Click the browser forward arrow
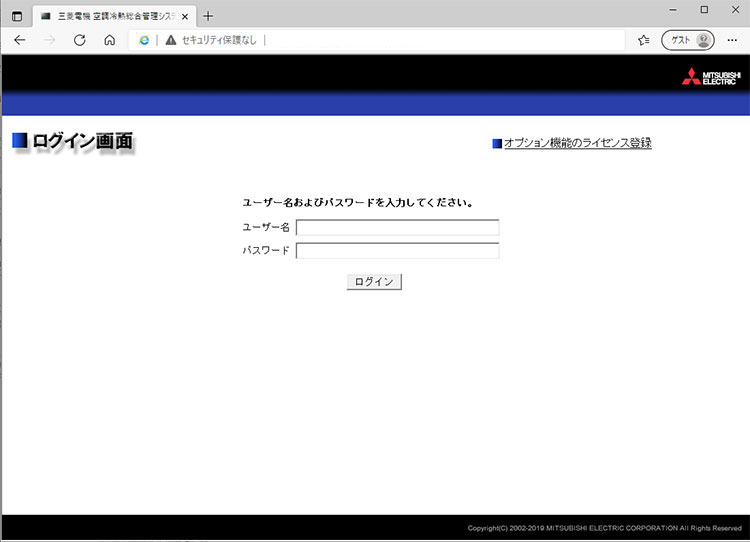Screen dimensions: 750x542 [x=50, y=40]
